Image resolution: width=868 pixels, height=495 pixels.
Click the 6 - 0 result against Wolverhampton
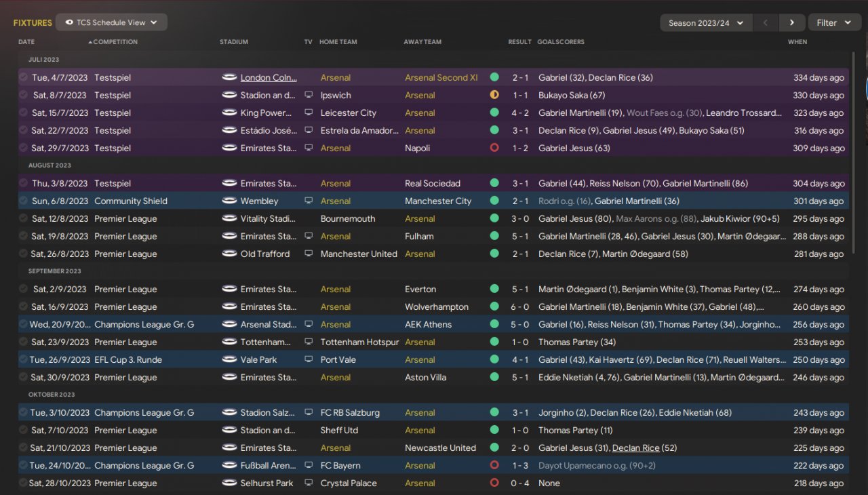(520, 307)
